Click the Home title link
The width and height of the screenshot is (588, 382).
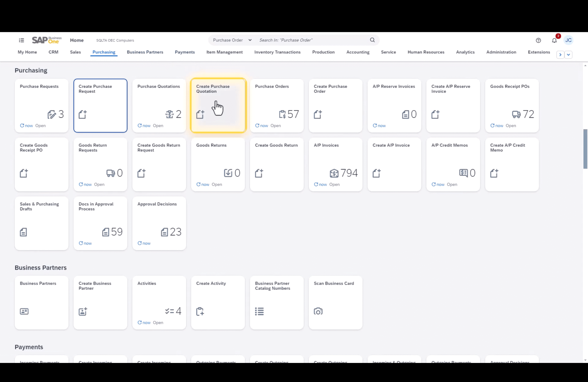[77, 40]
